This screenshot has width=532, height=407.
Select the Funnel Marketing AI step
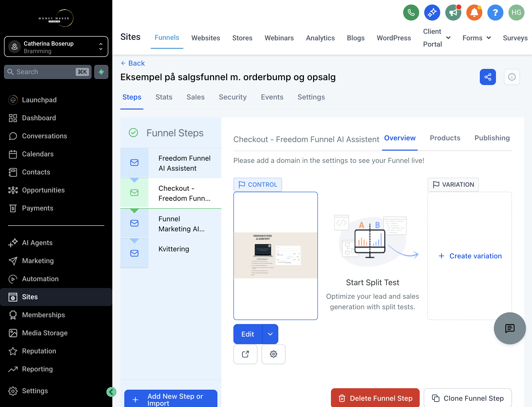171,224
